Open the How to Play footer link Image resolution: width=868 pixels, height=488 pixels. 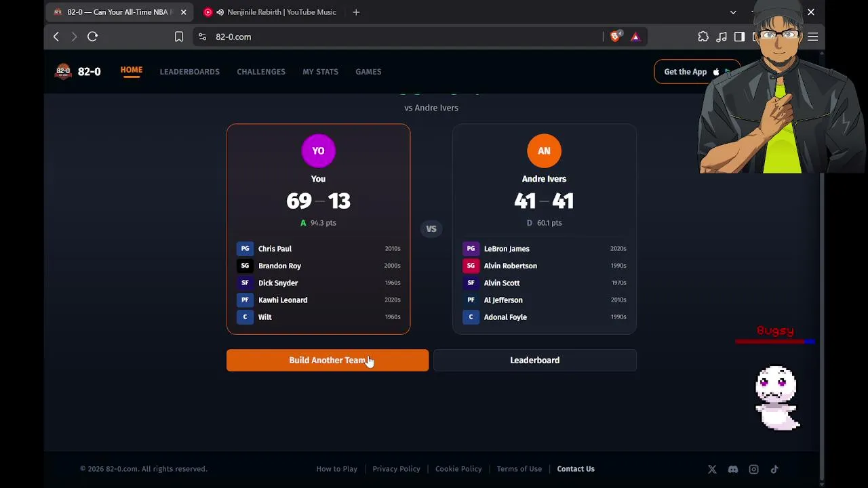336,469
